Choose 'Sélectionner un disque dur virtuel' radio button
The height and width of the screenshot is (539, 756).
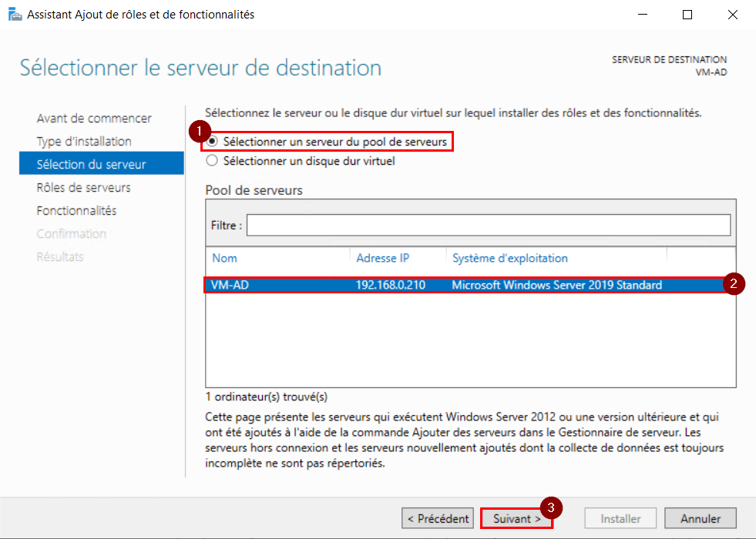point(212,161)
